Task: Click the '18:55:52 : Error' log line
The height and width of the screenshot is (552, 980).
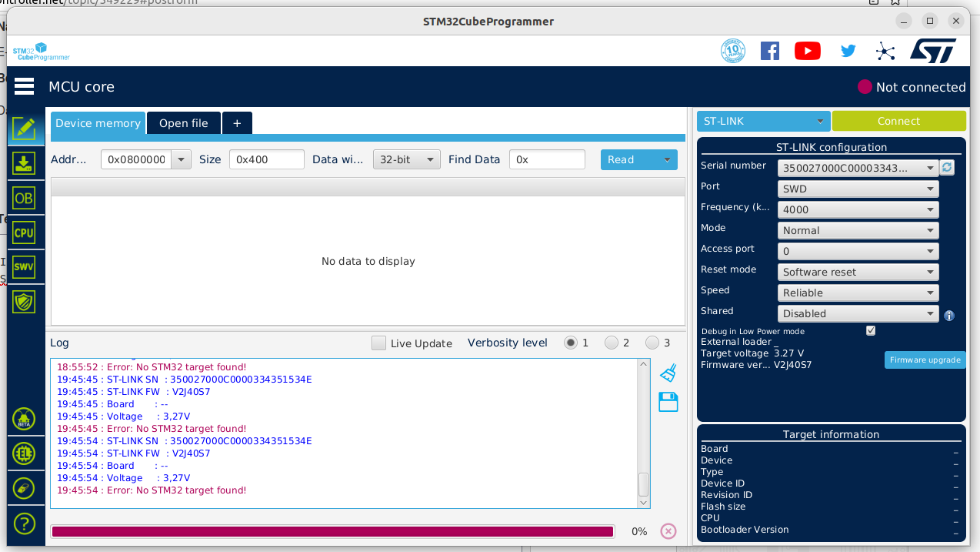Action: (x=152, y=367)
